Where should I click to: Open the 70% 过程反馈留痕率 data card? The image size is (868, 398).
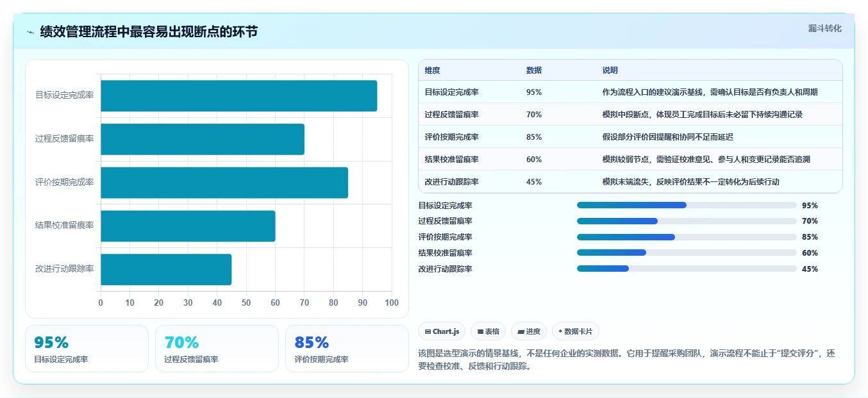coord(217,349)
